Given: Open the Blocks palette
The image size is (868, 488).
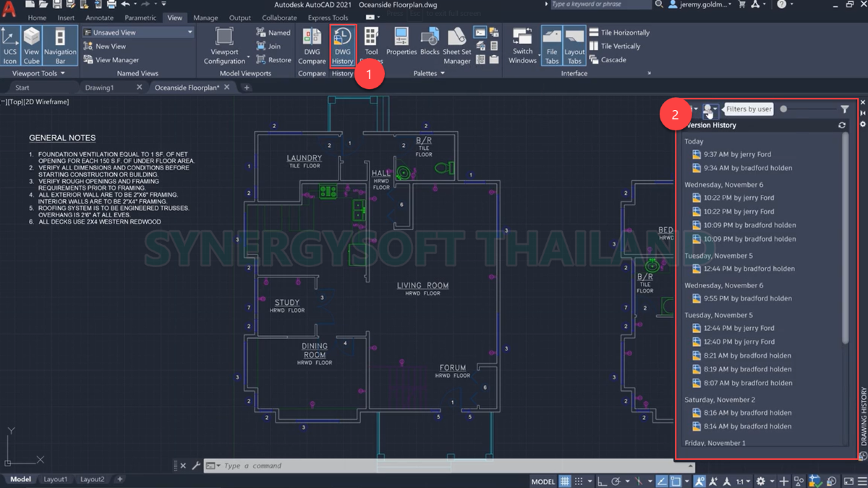Looking at the screenshot, I should click(430, 43).
